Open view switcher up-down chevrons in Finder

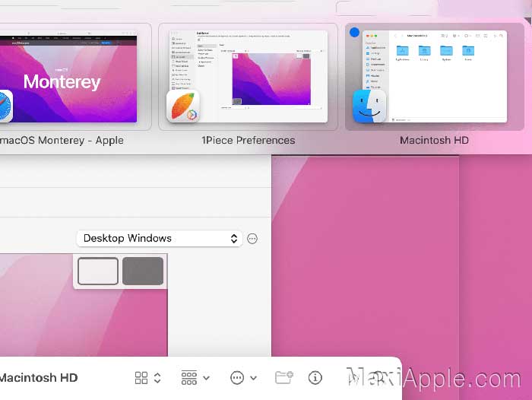157,378
